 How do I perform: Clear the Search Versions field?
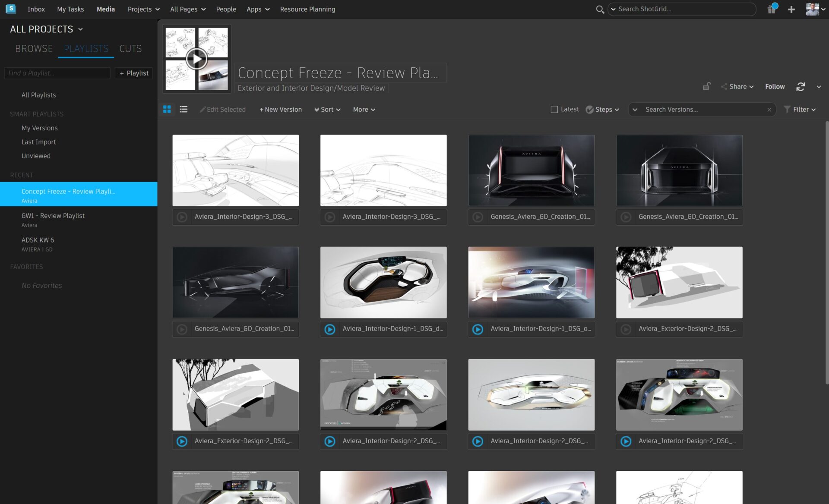click(x=769, y=110)
